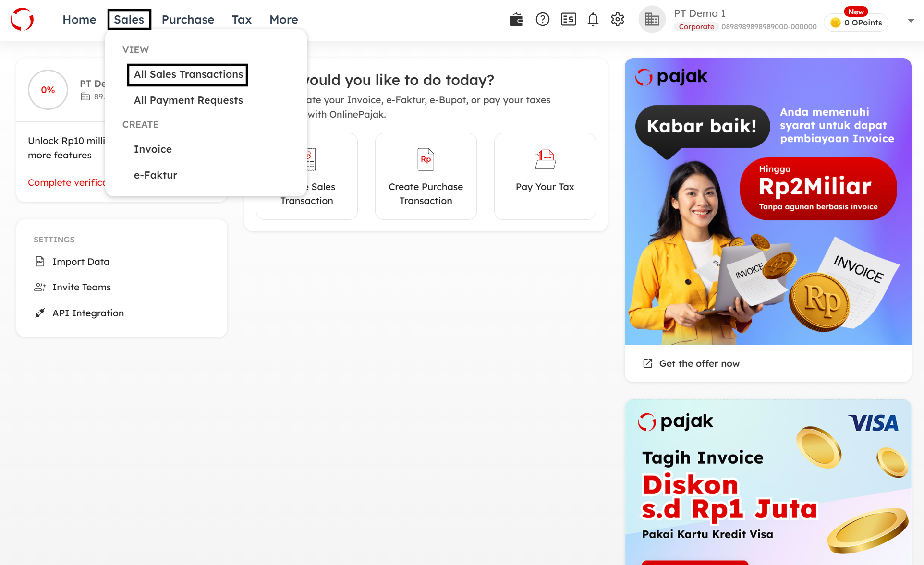Image resolution: width=924 pixels, height=565 pixels.
Task: Click the 0 OPoints button
Action: (857, 23)
